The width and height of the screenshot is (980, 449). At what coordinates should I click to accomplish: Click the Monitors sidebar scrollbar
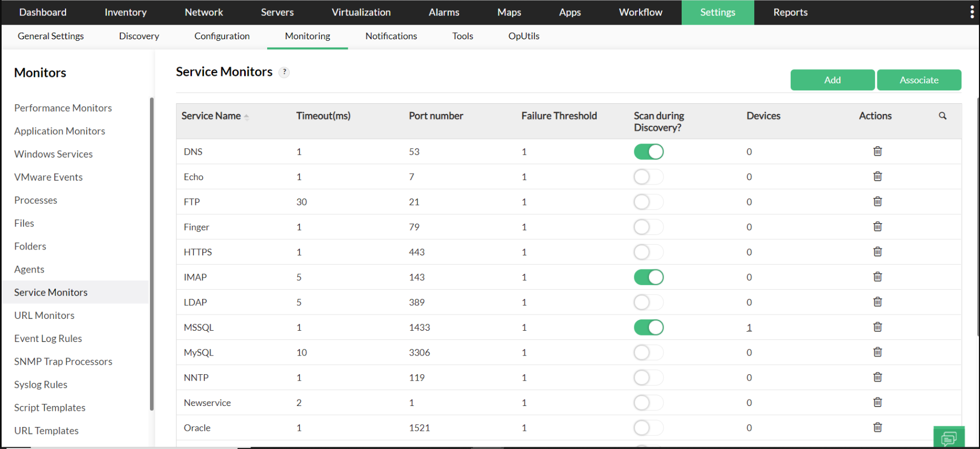[152, 253]
